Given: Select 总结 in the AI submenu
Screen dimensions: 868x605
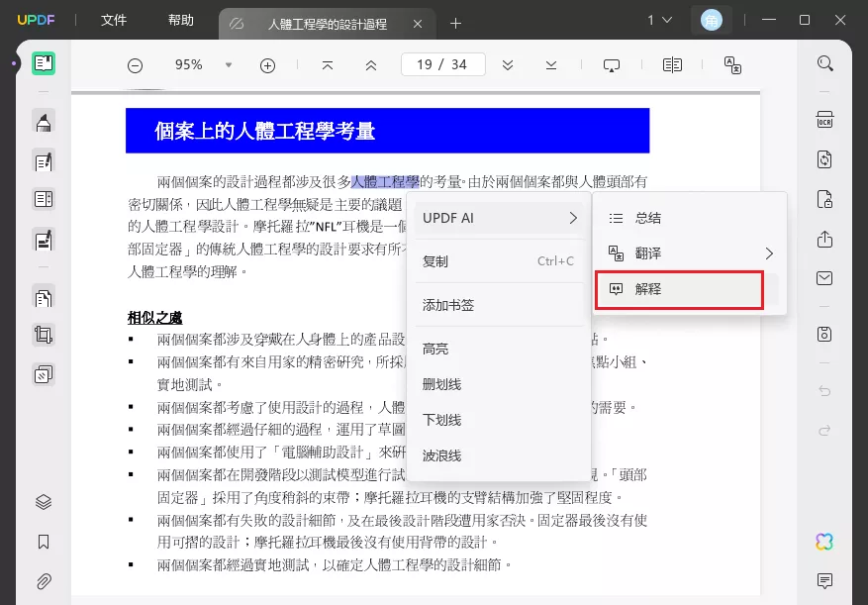Looking at the screenshot, I should (x=689, y=218).
